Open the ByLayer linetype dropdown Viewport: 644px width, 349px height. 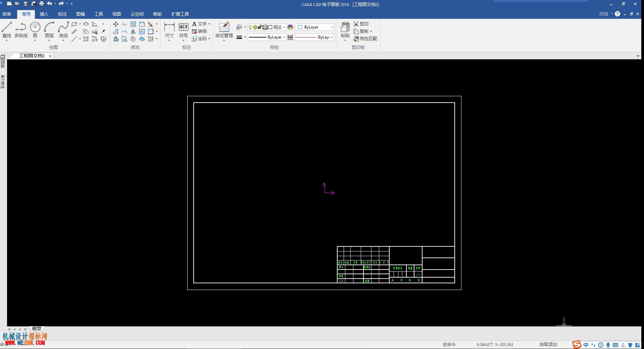pos(284,37)
